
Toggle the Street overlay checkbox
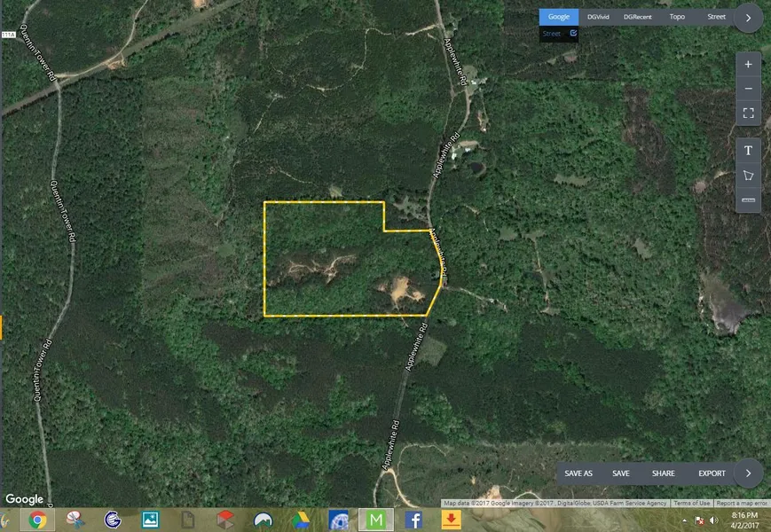(x=573, y=34)
